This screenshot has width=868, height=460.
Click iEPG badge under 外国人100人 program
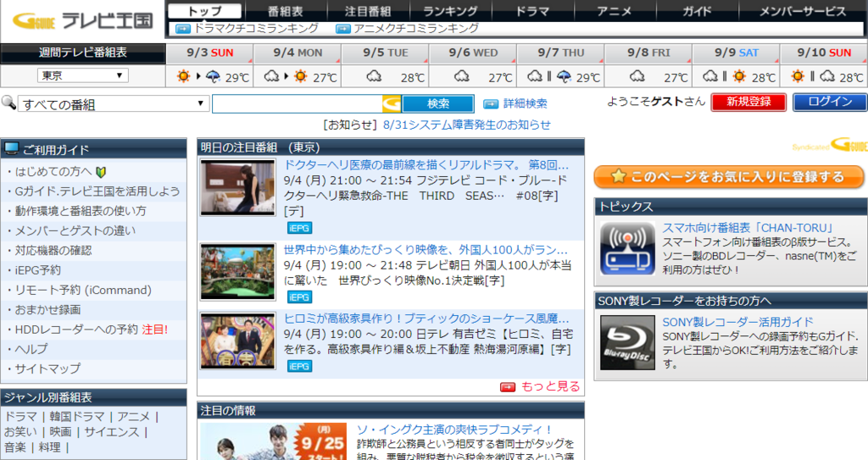[x=299, y=297]
